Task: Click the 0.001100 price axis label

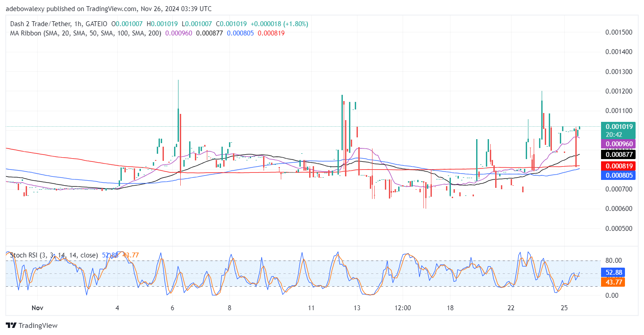Action: (x=620, y=111)
